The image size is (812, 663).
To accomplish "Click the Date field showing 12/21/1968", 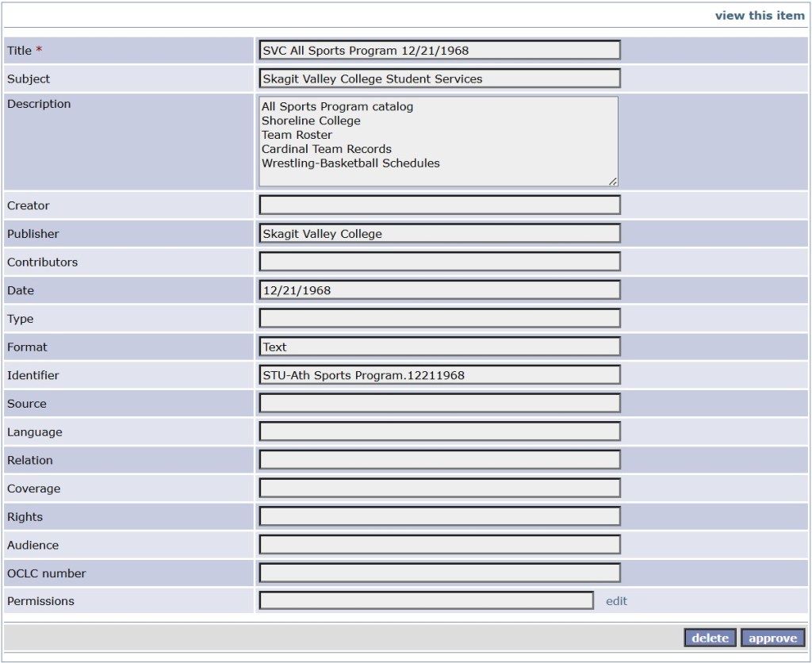I will click(x=439, y=290).
